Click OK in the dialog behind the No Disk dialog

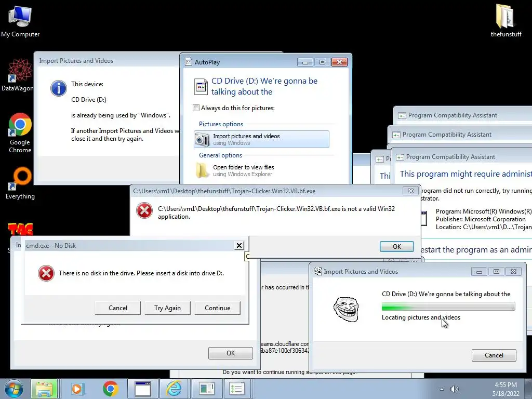pyautogui.click(x=230, y=353)
